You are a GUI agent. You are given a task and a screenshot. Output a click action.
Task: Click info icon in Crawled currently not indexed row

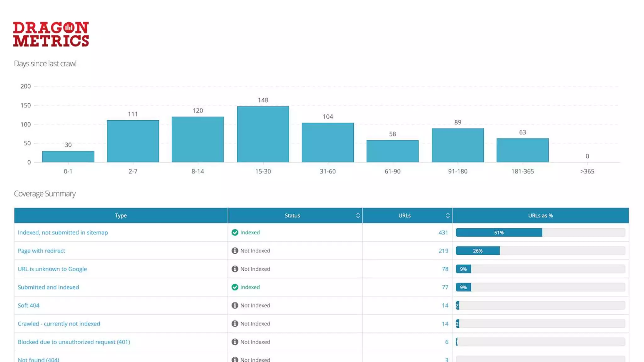coord(235,324)
